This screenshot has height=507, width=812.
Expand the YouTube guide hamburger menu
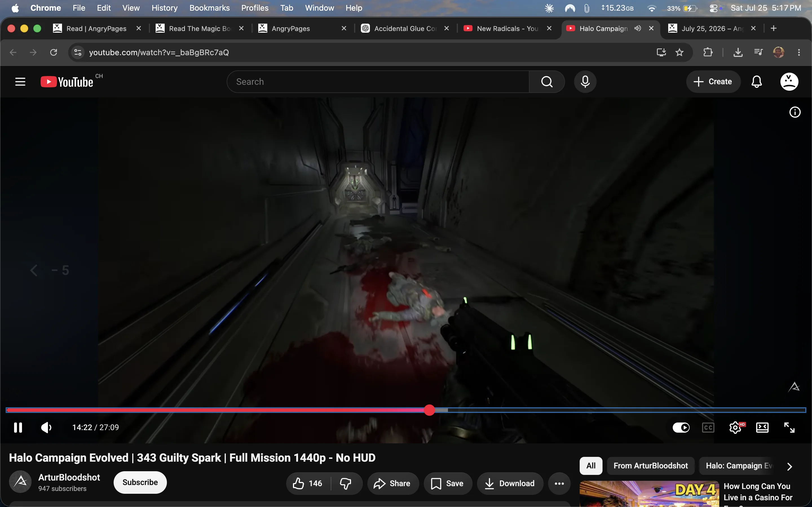click(20, 81)
